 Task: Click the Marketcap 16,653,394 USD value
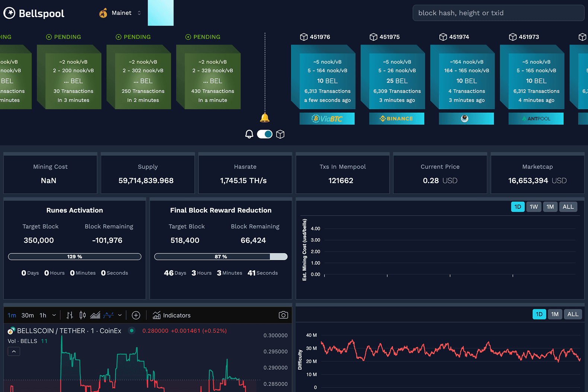coord(537,181)
